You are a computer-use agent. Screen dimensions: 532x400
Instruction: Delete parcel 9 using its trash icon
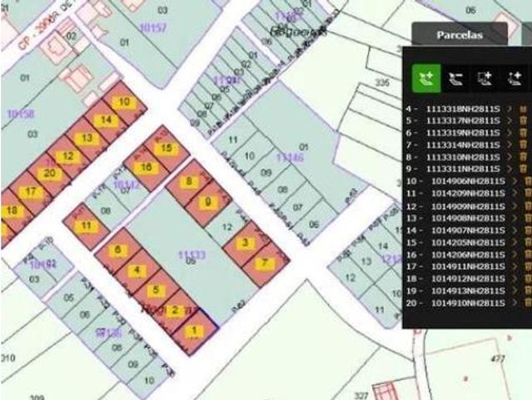point(523,169)
